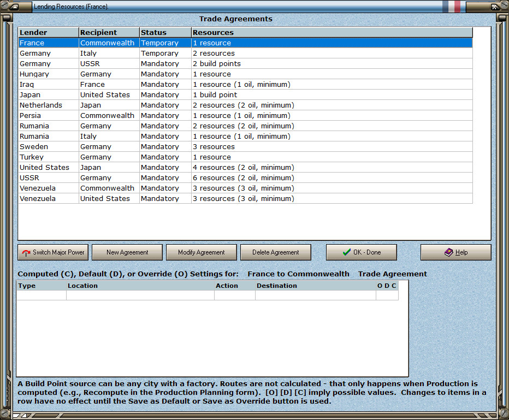Select the Hungary lender row

pos(245,74)
